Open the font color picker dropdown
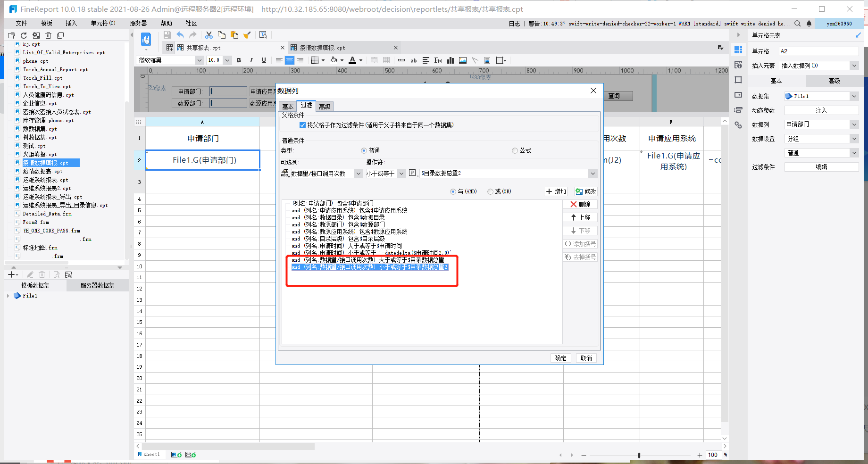The image size is (868, 464). [361, 60]
